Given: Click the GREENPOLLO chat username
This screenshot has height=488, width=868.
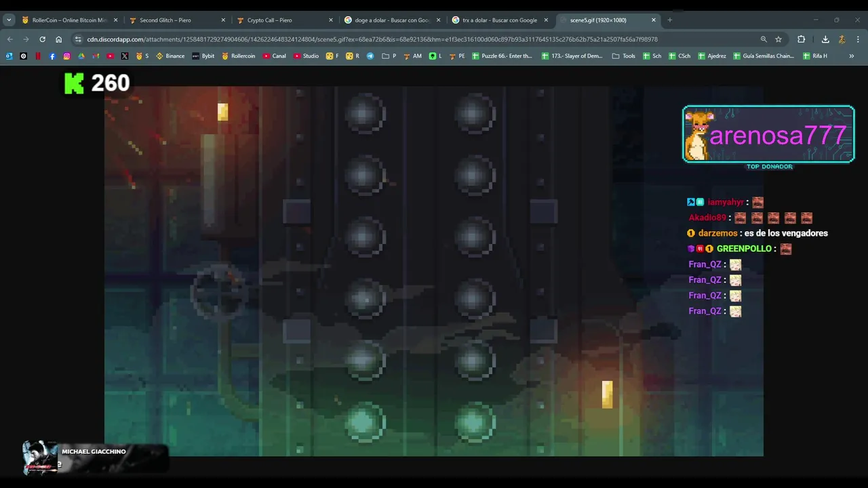Looking at the screenshot, I should [x=745, y=249].
